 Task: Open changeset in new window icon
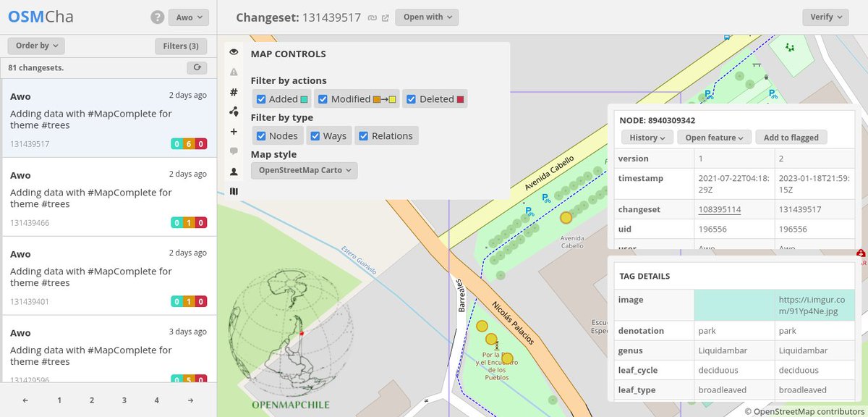coord(385,17)
